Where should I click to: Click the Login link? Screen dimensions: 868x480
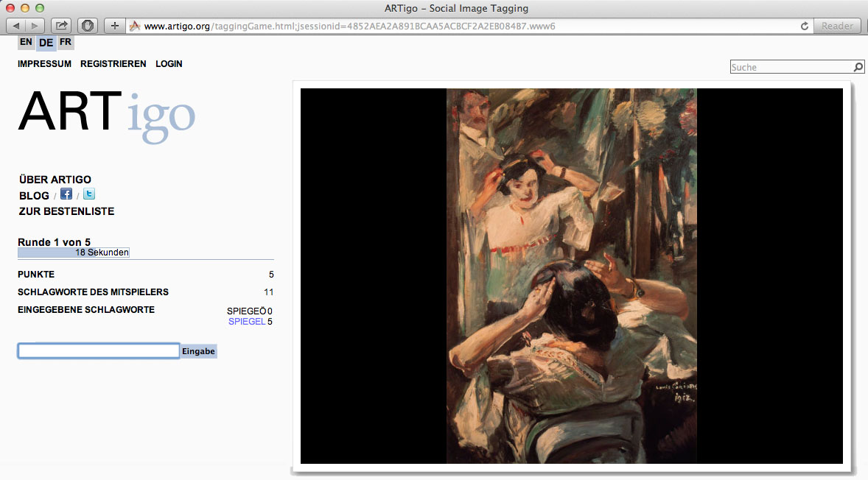click(x=169, y=64)
